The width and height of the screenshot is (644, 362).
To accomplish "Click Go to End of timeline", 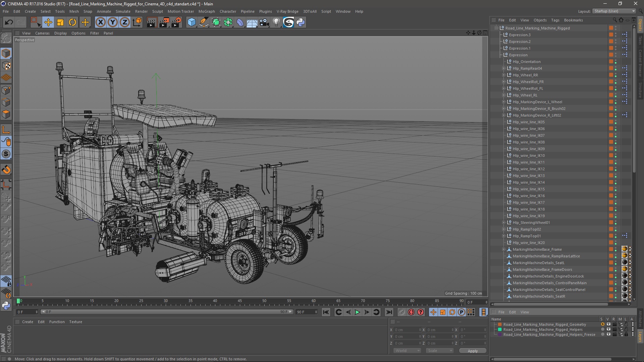I will pyautogui.click(x=389, y=312).
